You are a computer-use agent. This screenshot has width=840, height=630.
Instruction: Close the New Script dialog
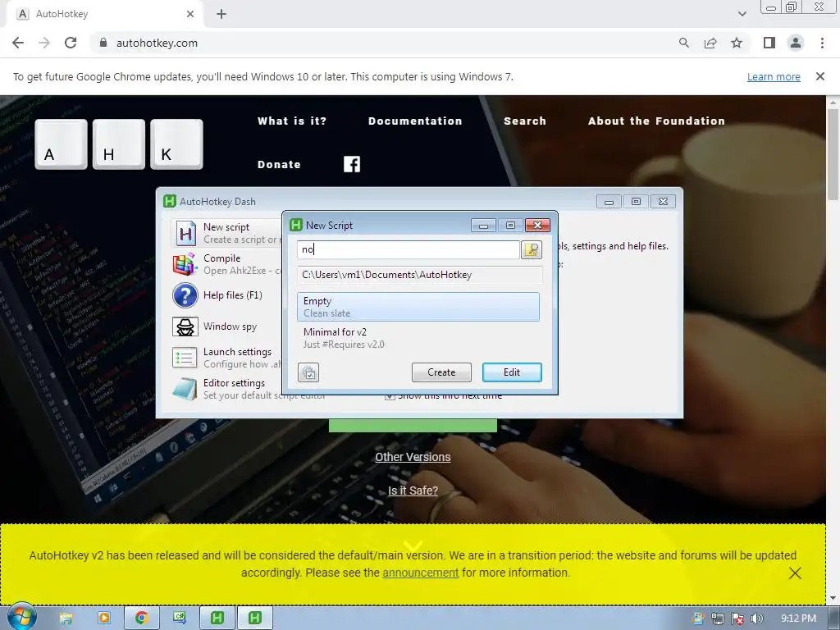(538, 225)
